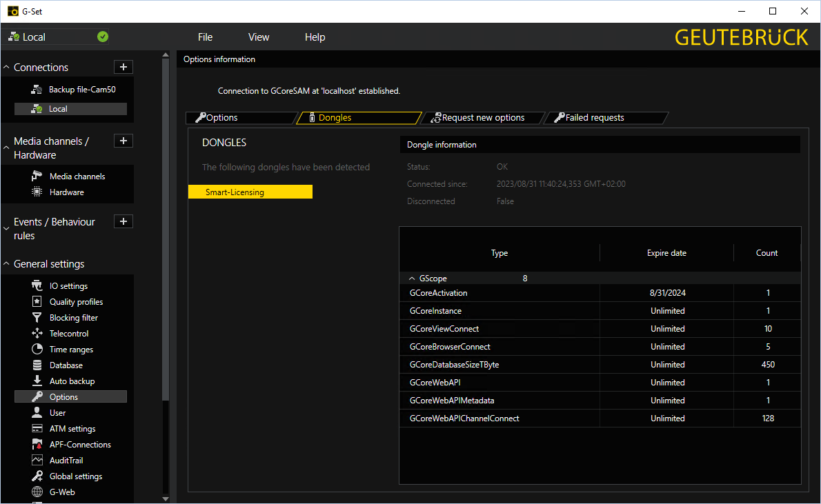Collapse the General settings section
Viewport: 821px width, 504px height.
(7, 264)
